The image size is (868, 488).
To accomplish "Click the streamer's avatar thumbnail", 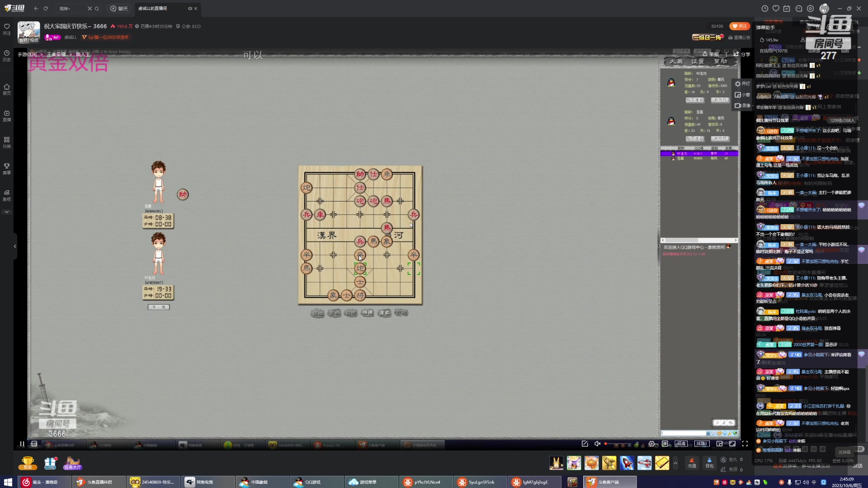I will tap(28, 32).
